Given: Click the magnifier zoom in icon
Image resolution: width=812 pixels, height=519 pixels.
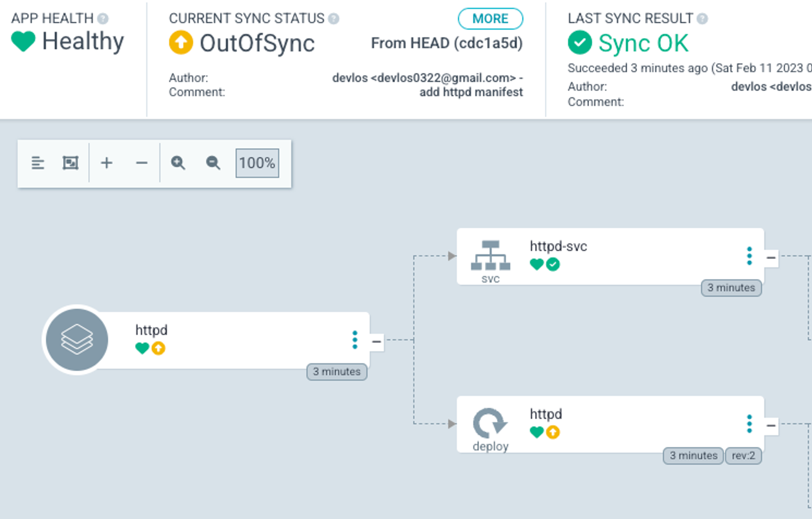Looking at the screenshot, I should pos(178,163).
